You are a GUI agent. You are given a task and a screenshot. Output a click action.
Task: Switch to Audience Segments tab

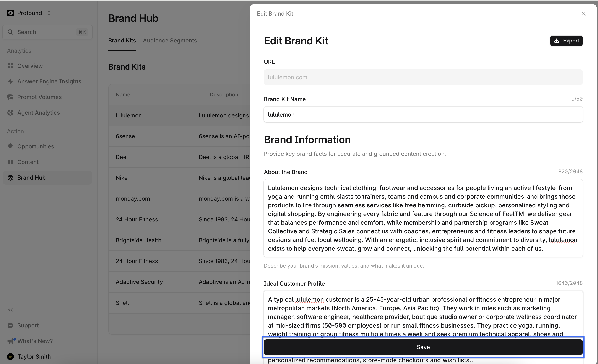(x=170, y=41)
